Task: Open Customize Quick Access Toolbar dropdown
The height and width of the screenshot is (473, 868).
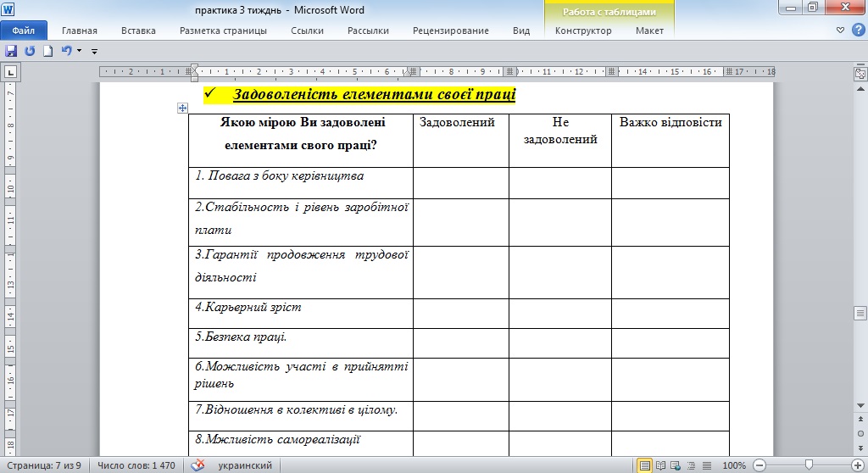Action: pos(95,51)
